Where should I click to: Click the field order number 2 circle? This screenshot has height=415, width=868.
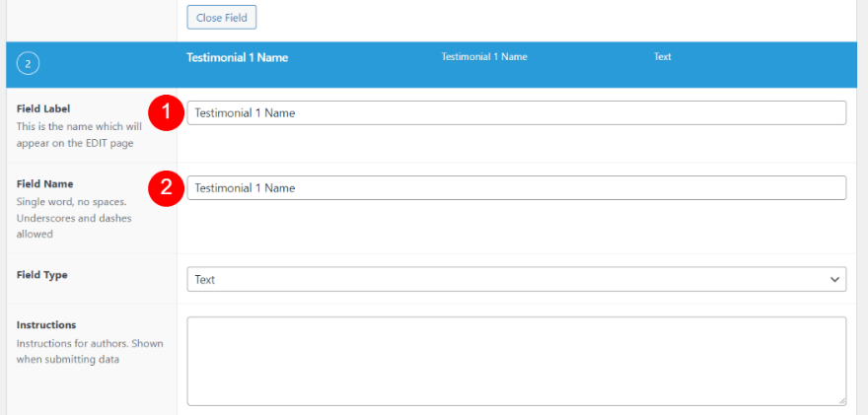pos(29,65)
